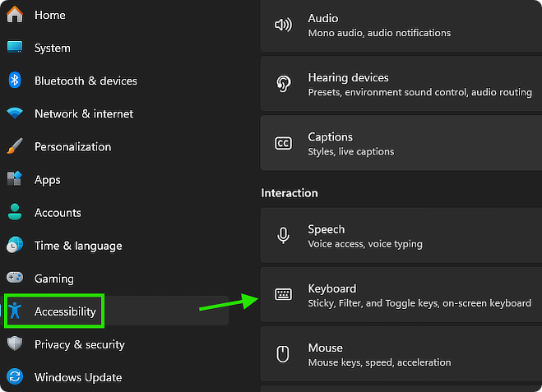The height and width of the screenshot is (392, 542).
Task: Click the Windows Update sync icon
Action: [x=15, y=376]
